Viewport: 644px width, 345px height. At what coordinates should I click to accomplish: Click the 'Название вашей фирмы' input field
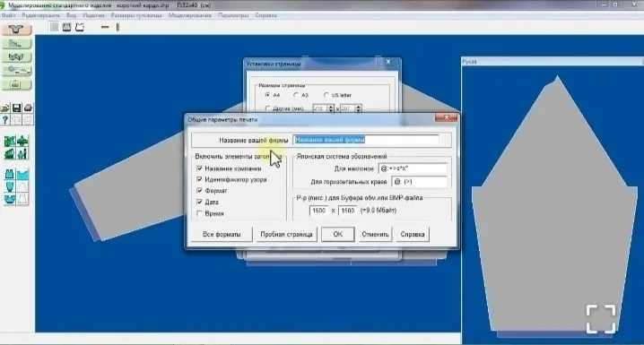(366, 140)
